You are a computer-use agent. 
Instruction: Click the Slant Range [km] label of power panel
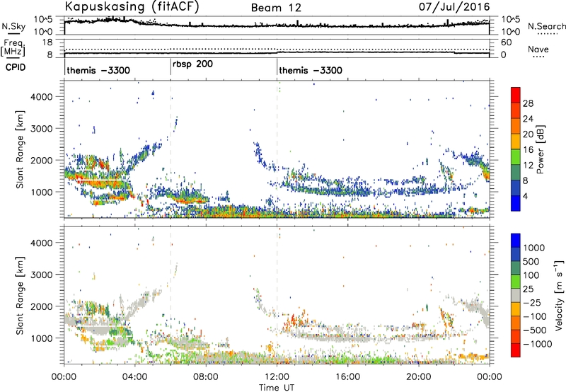coord(20,149)
